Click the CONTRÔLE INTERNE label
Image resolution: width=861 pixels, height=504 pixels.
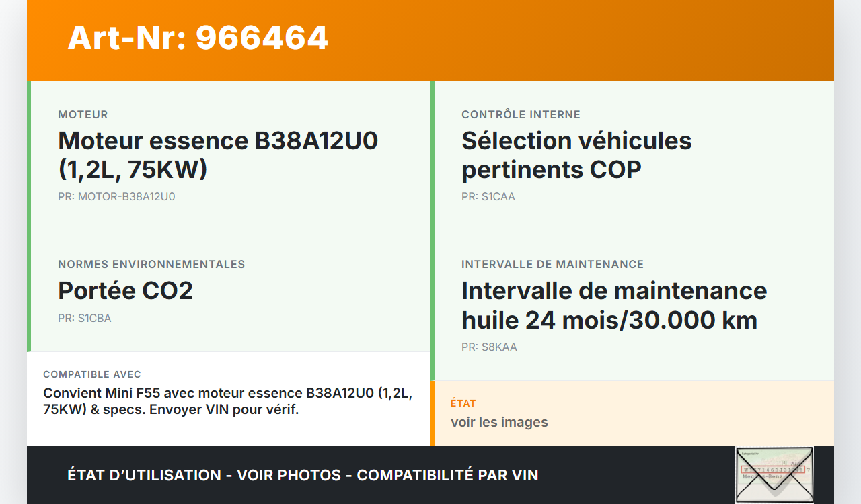(x=521, y=115)
